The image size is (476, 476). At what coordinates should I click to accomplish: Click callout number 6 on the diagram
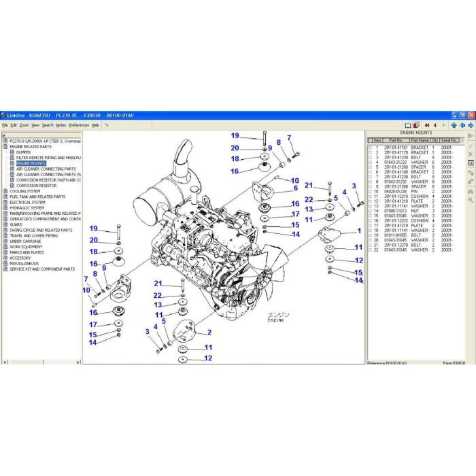[x=296, y=188]
